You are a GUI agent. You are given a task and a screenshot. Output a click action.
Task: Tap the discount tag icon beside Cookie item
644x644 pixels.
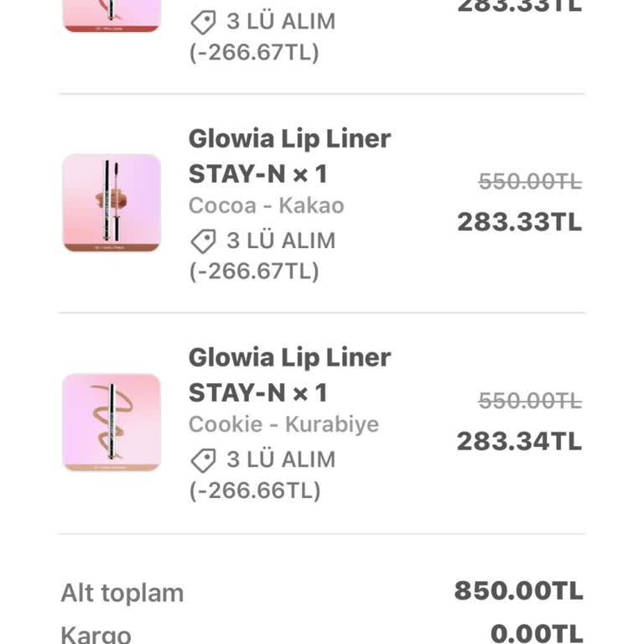point(203,460)
